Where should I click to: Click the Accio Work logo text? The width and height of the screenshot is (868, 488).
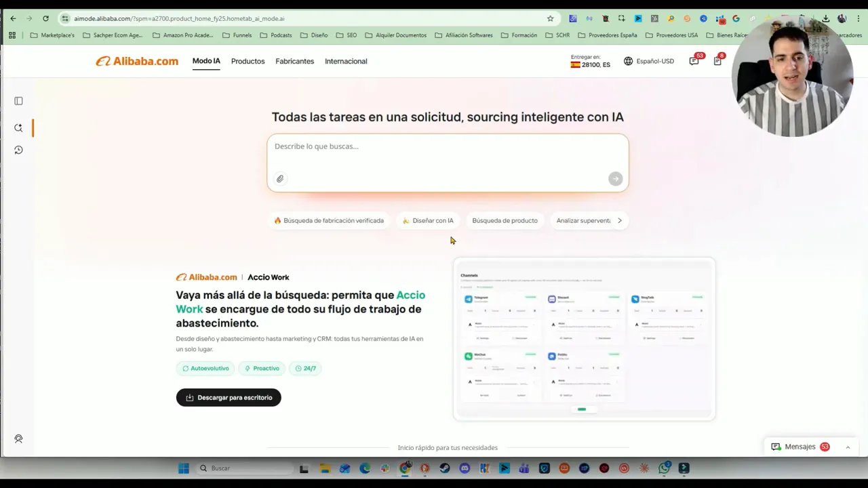[269, 277]
